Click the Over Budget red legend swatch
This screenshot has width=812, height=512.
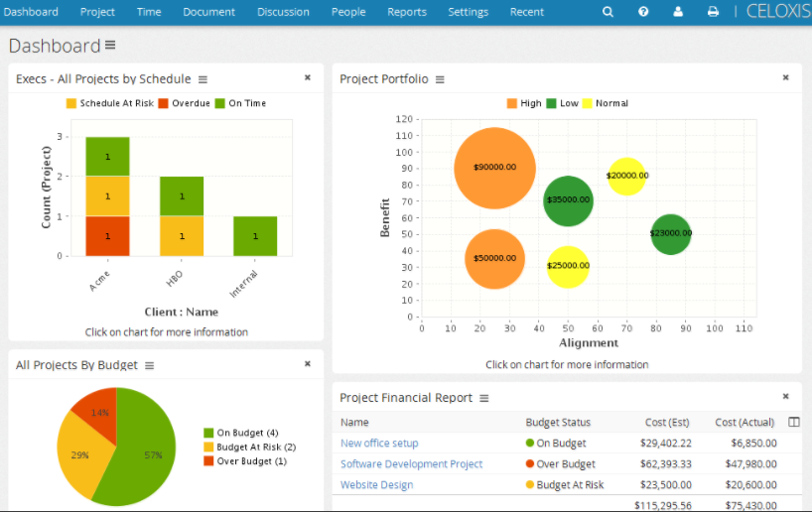point(208,460)
